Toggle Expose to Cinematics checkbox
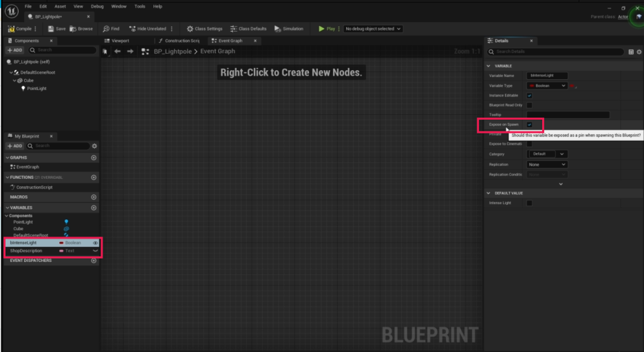Image resolution: width=644 pixels, height=352 pixels. 529,144
